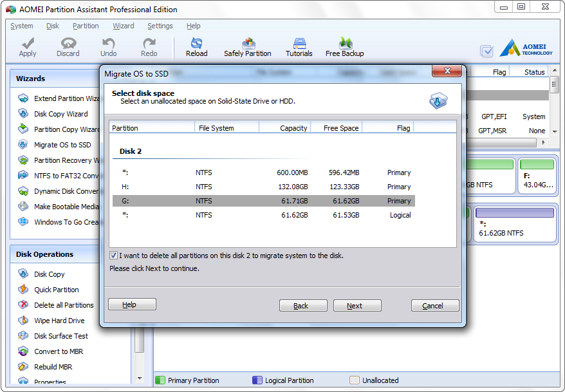Select Disk Copy under Disk Operations
Image resolution: width=565 pixels, height=392 pixels.
click(41, 274)
